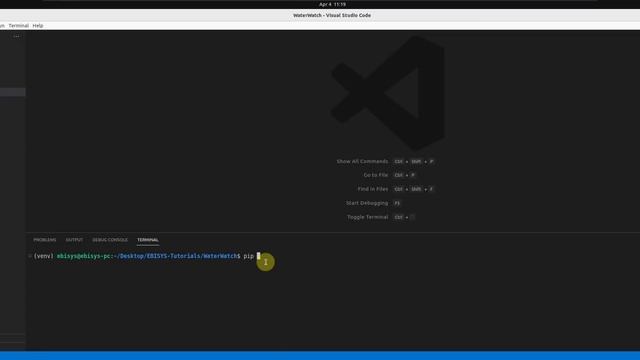Click the Show All Commands hint

point(362,162)
